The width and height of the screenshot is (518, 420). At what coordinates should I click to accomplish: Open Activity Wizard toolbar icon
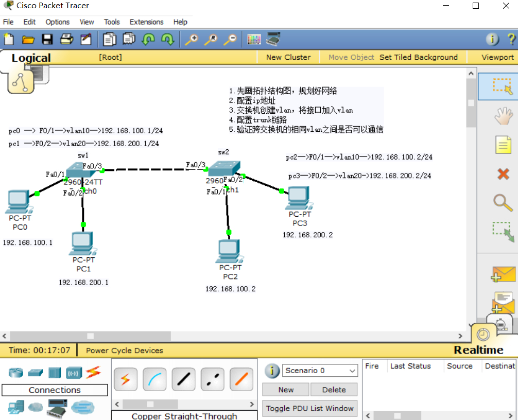[86, 39]
